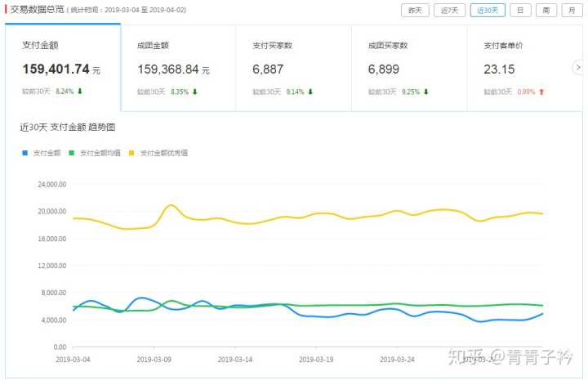Switch to the 成团金额 metric card
The height and width of the screenshot is (381, 588).
pyautogui.click(x=177, y=67)
